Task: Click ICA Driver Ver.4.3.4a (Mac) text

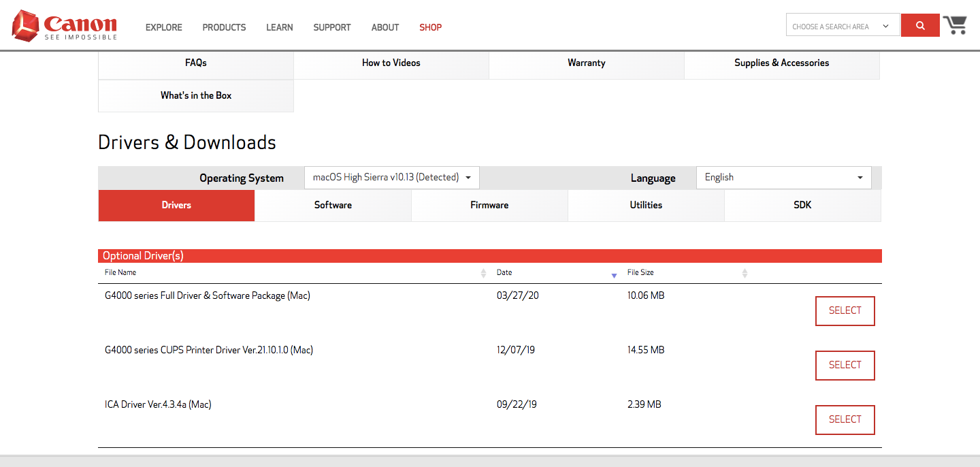Action: coord(158,405)
